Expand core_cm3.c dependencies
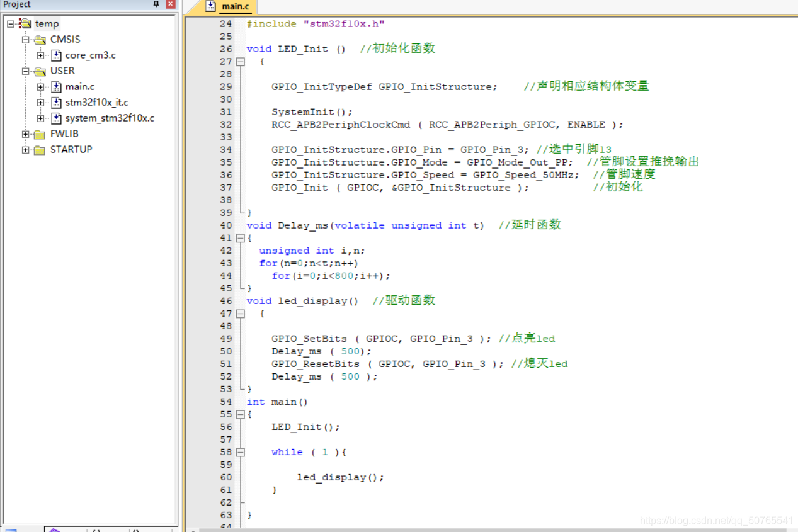This screenshot has height=532, width=798. coord(40,55)
